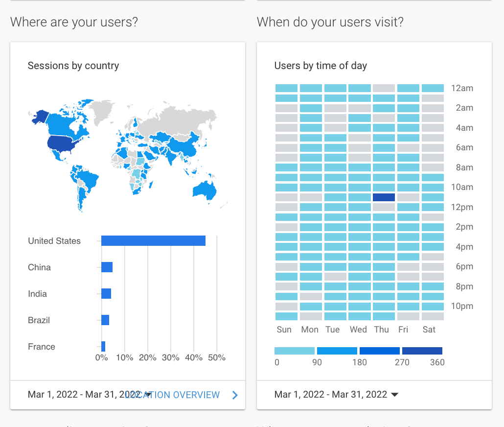Image resolution: width=504 pixels, height=427 pixels.
Task: Click the 270–360 legend color swatch
Action: [x=422, y=351]
